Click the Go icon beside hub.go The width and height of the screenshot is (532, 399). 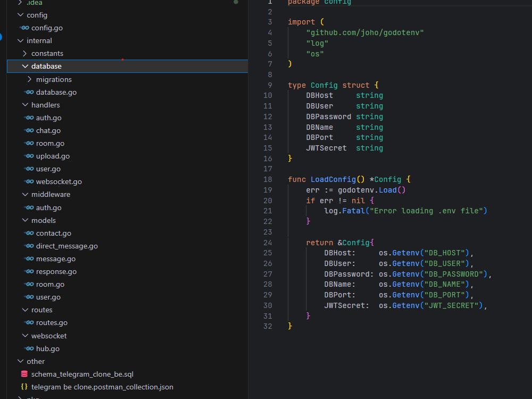(29, 348)
